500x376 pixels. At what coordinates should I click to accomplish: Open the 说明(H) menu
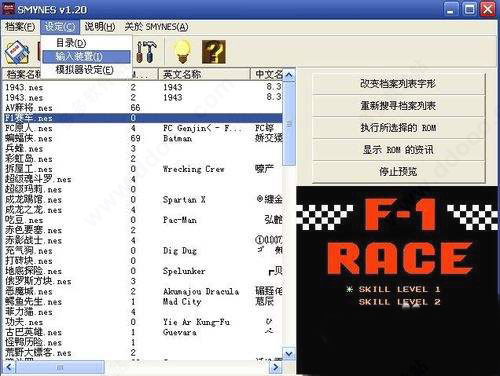[100, 27]
